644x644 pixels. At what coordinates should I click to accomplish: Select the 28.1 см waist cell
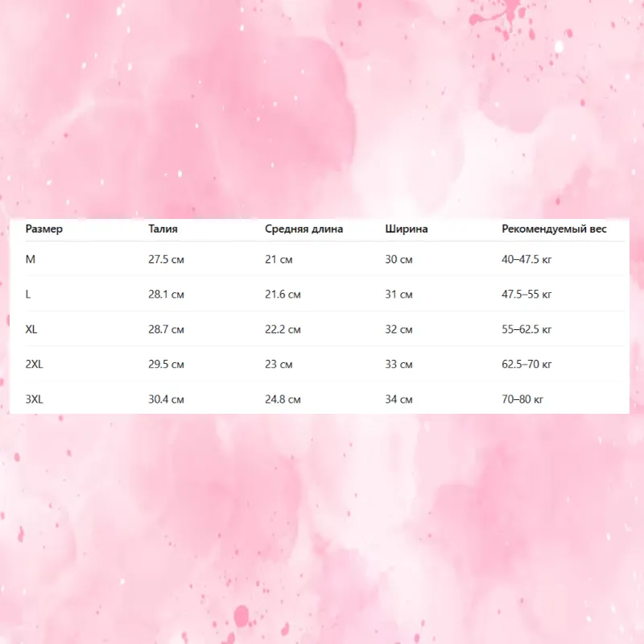[167, 295]
